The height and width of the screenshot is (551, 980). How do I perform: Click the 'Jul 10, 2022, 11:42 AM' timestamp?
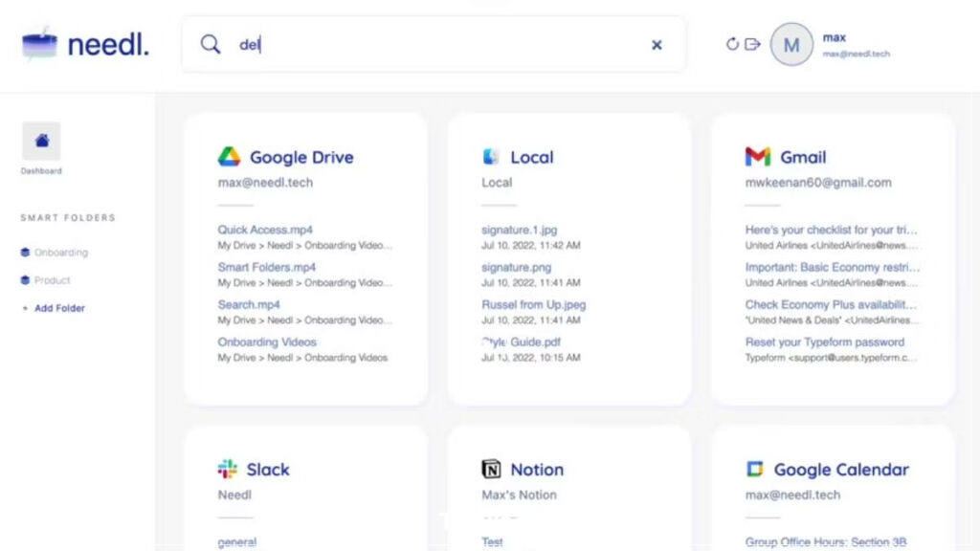pos(530,246)
